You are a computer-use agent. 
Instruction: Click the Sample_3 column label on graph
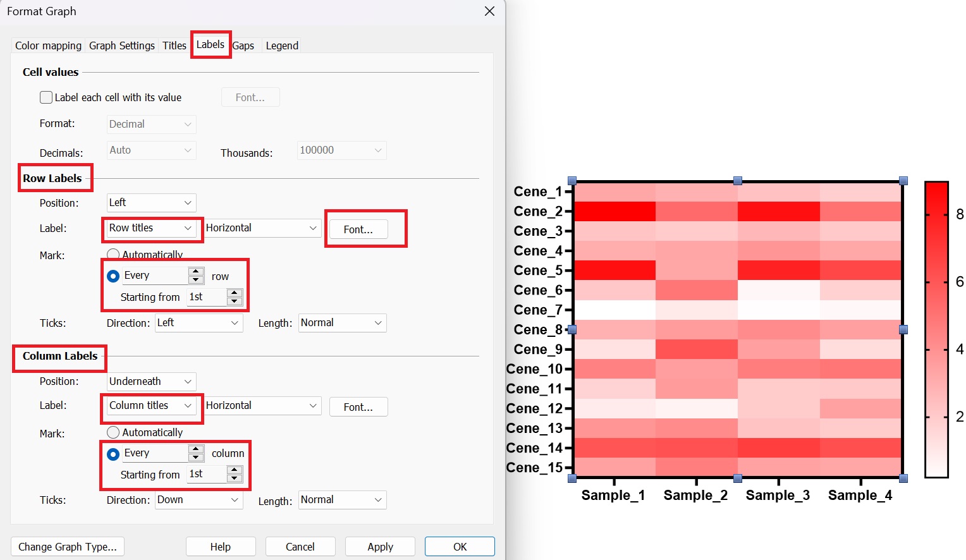click(x=778, y=496)
